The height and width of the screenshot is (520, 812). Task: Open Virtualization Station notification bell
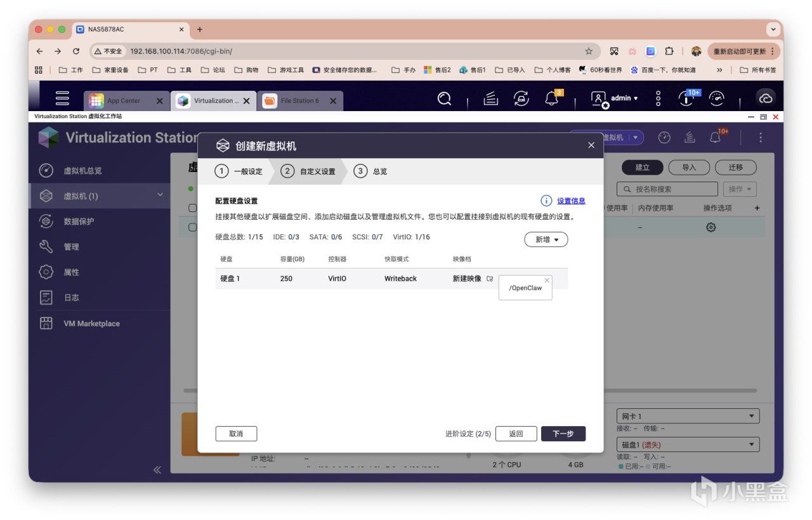[x=717, y=137]
